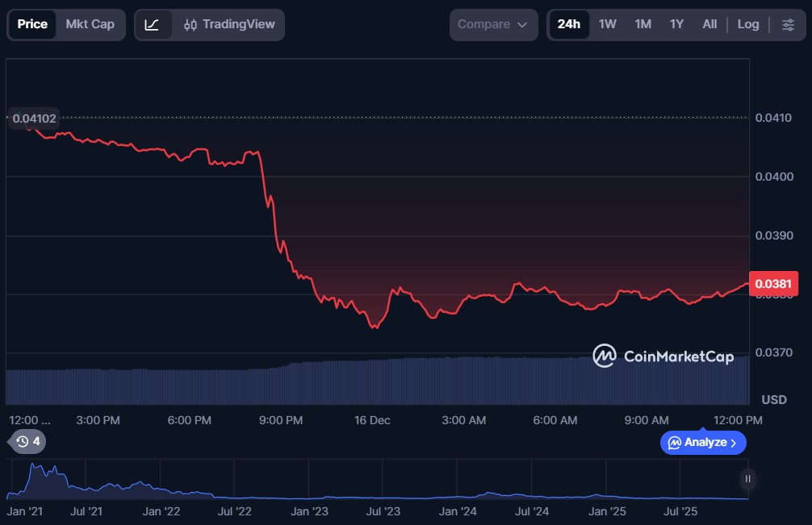Select the 1Y time range
812x525 pixels.
676,24
